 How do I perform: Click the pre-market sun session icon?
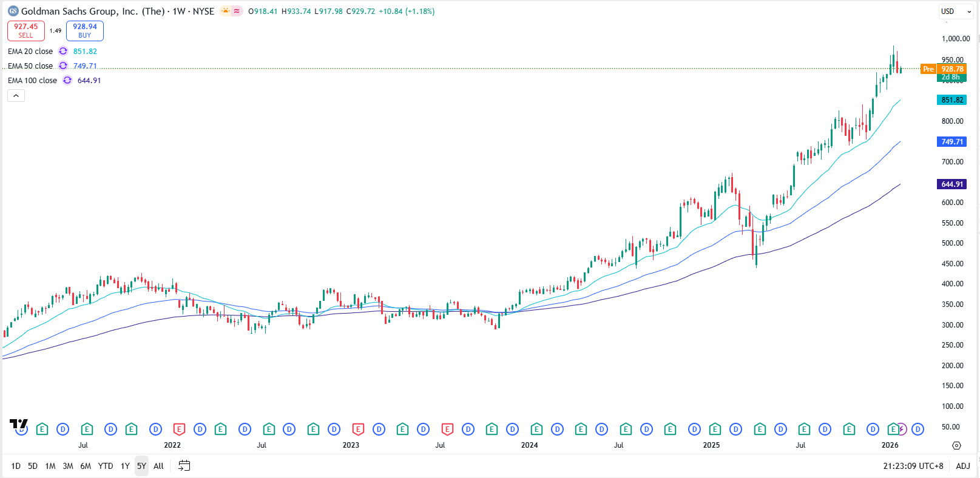[226, 11]
